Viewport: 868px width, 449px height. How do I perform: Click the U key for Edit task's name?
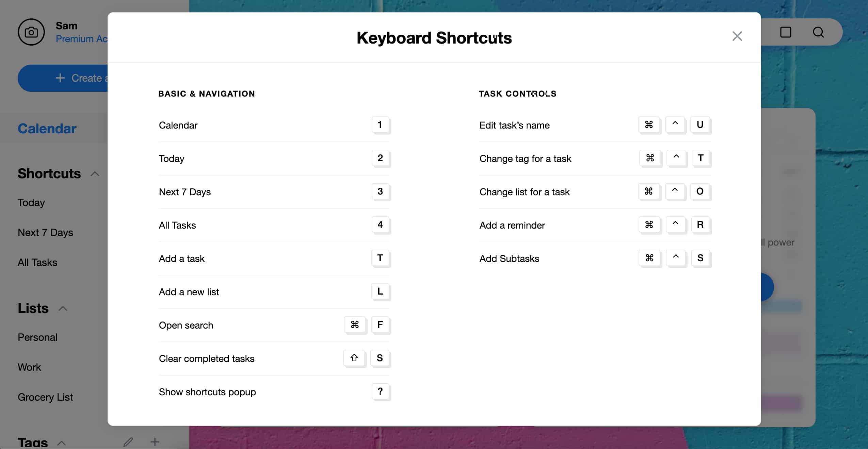tap(700, 125)
